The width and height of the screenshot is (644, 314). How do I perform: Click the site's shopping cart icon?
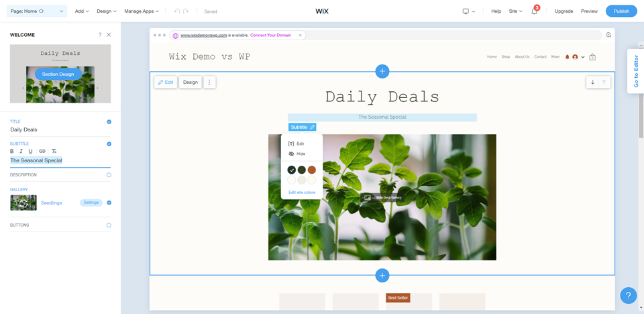[x=592, y=57]
